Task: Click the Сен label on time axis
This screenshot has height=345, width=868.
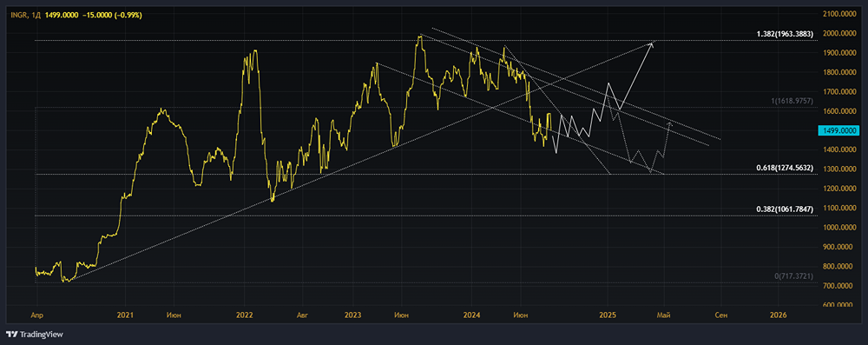Action: 720,315
